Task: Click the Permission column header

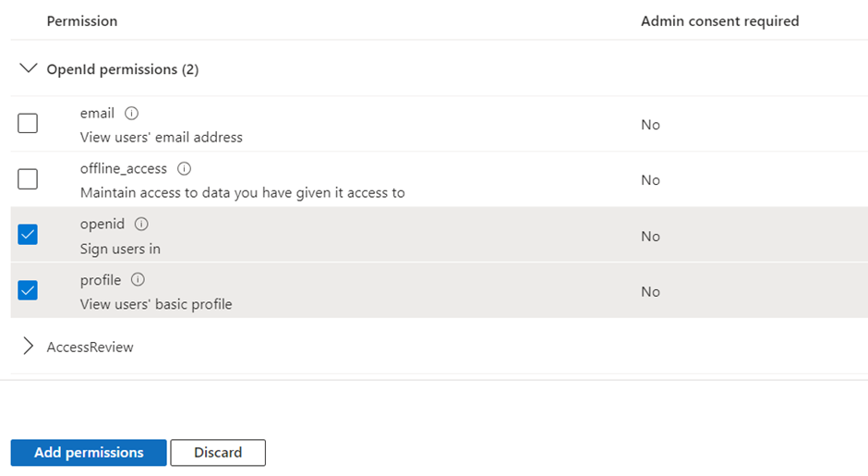Action: click(82, 20)
